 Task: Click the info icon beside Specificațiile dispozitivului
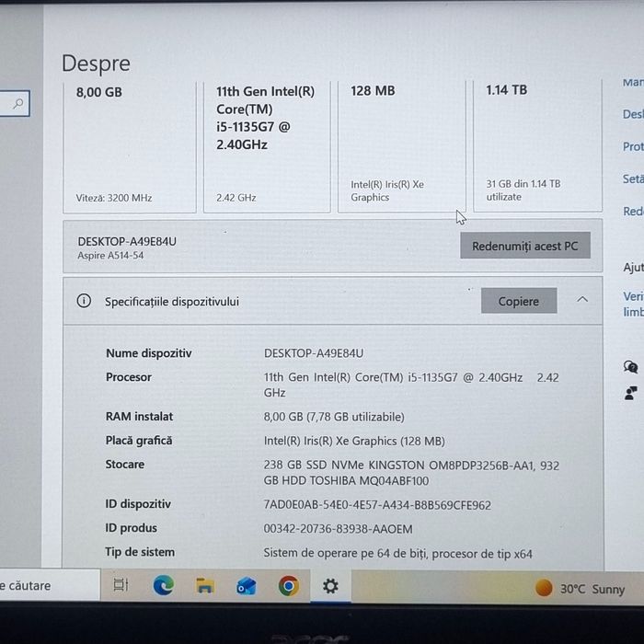(84, 301)
